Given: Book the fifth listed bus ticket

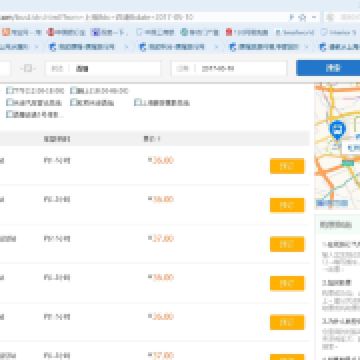Looking at the screenshot, I should 287,322.
